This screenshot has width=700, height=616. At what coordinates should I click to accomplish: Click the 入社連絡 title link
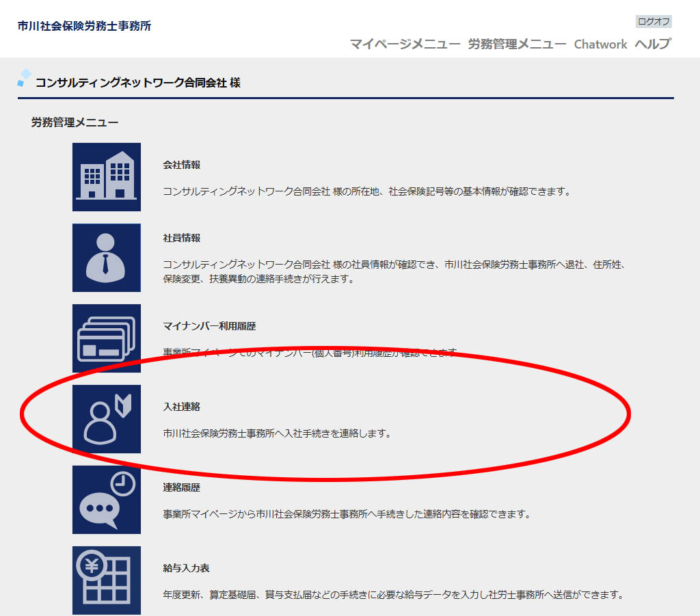tap(182, 407)
